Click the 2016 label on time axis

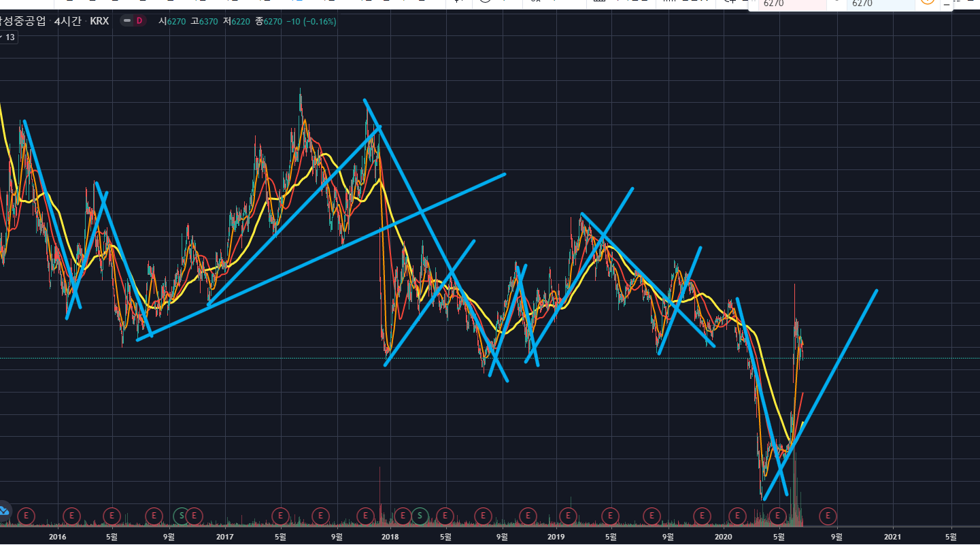point(58,537)
